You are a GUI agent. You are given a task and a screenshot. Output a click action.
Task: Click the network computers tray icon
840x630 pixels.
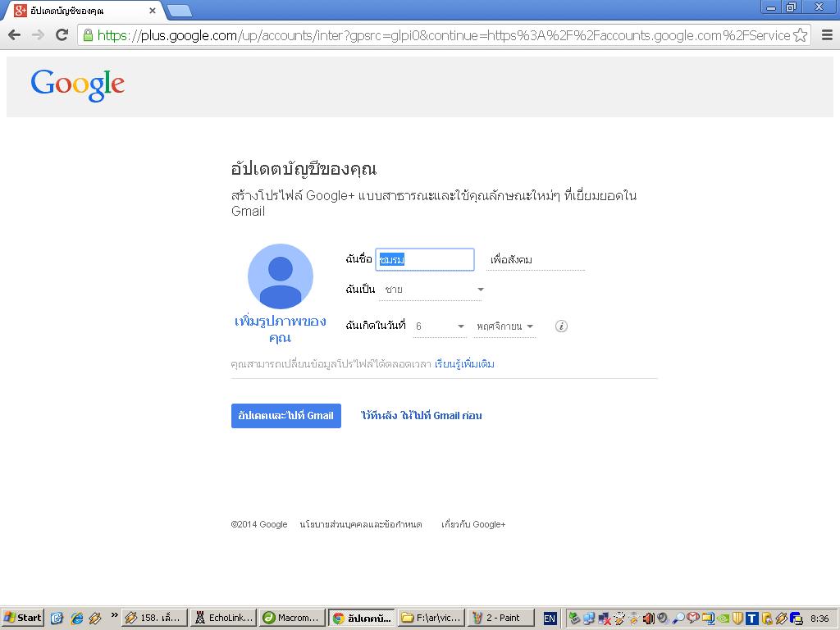(589, 619)
